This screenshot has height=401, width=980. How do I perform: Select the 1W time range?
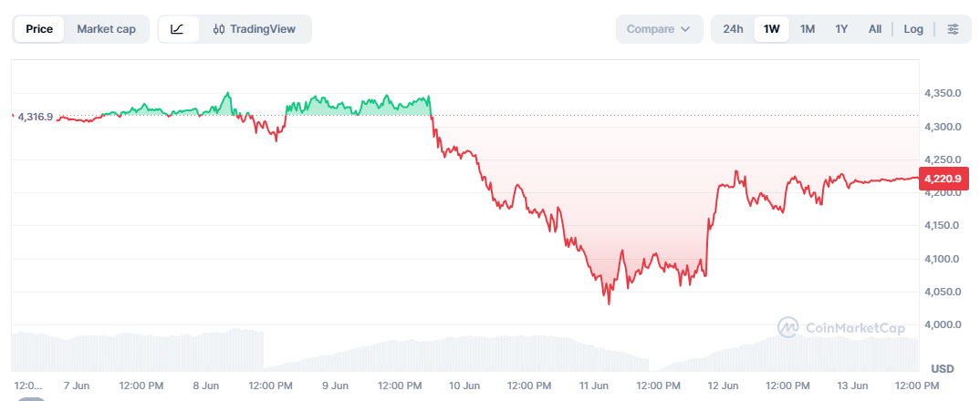pos(772,29)
